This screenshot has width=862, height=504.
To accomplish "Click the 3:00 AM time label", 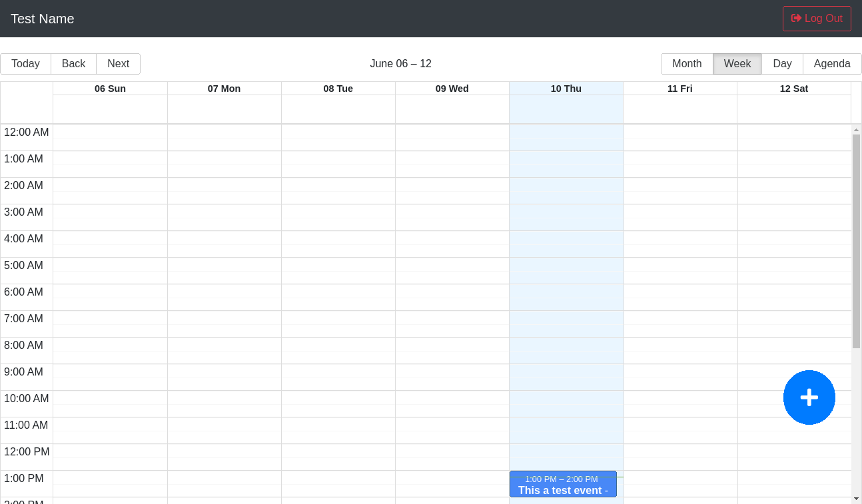I will click(23, 212).
